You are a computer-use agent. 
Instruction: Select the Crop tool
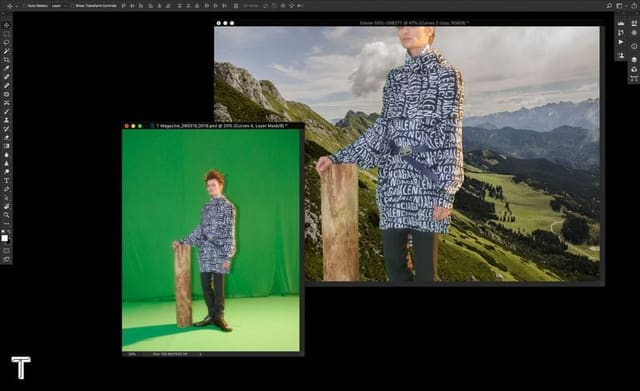pos(7,60)
